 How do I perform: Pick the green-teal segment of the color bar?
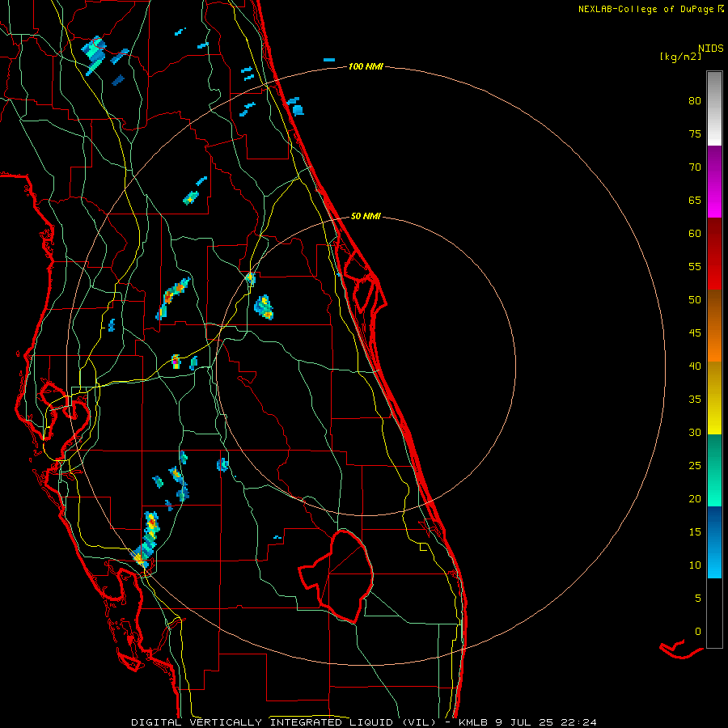tap(714, 470)
